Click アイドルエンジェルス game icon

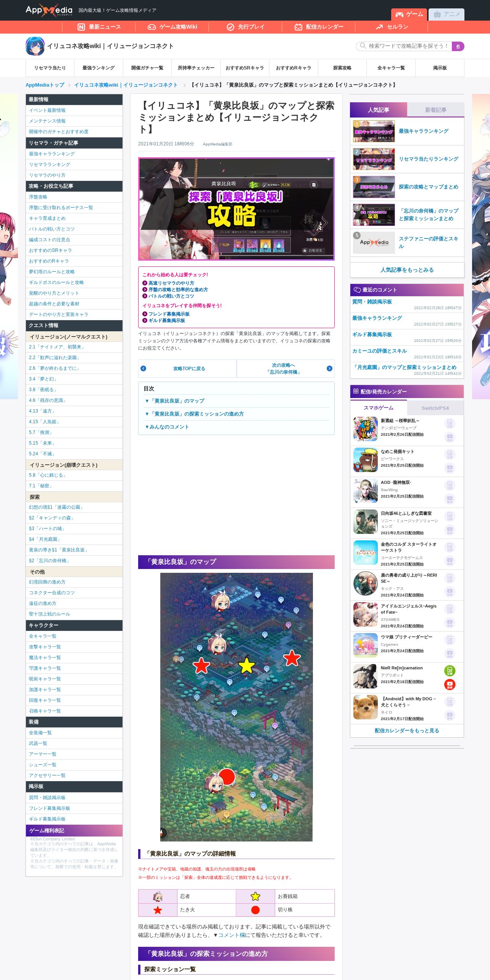pos(365,614)
